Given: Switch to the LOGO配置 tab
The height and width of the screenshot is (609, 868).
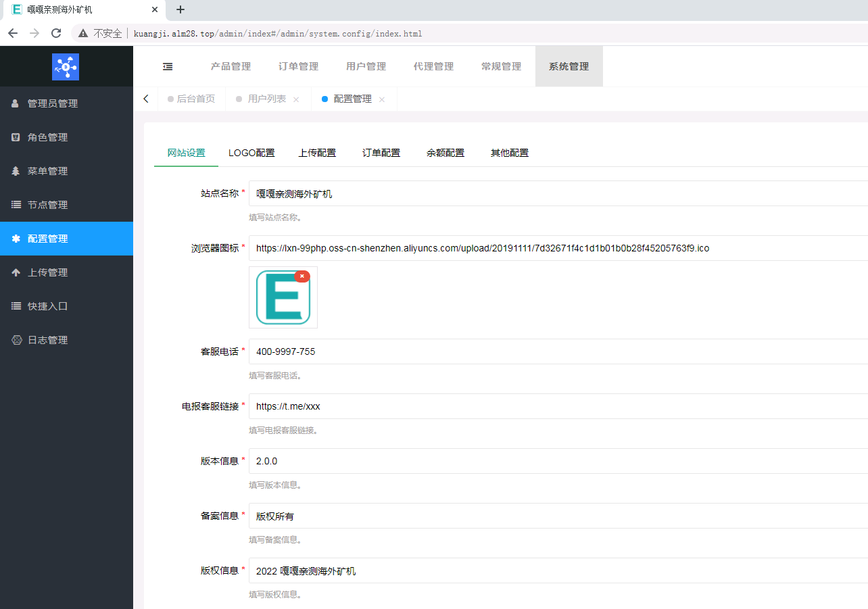Looking at the screenshot, I should point(251,153).
